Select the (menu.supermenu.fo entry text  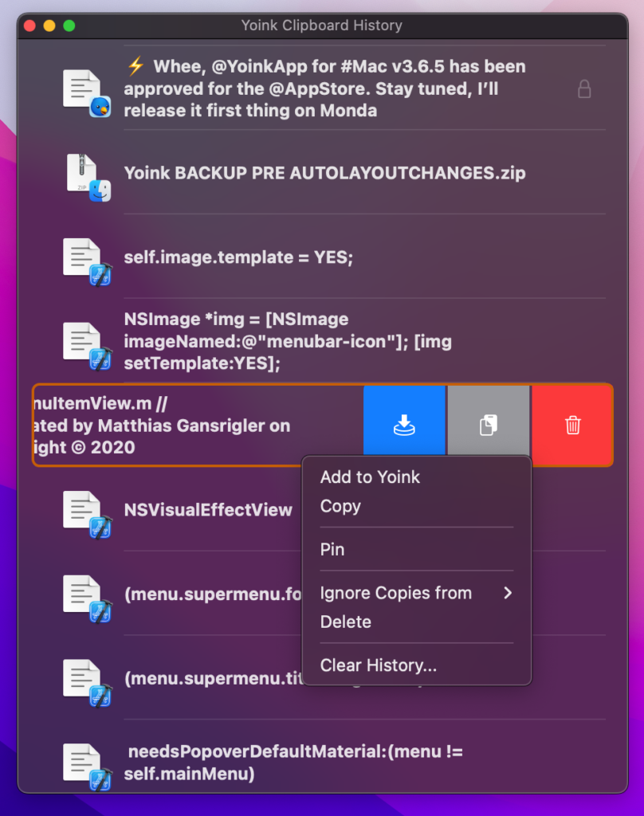pyautogui.click(x=213, y=594)
